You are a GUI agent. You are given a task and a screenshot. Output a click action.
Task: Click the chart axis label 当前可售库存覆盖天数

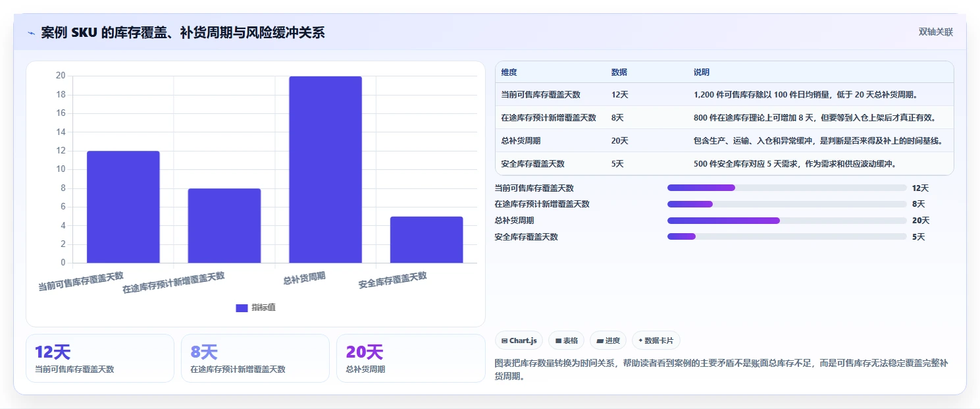[x=81, y=281]
